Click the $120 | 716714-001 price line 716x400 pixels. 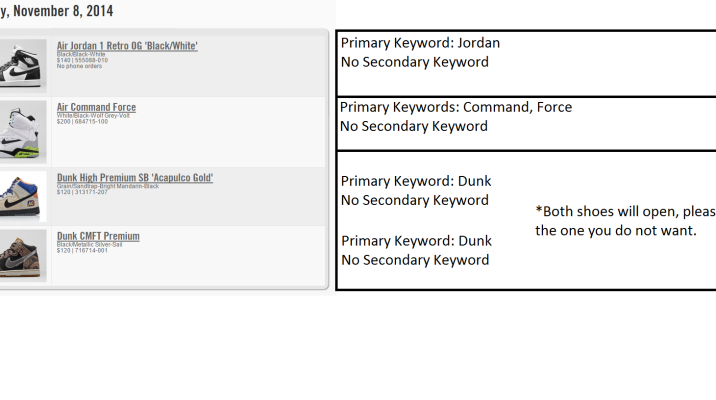[82, 250]
